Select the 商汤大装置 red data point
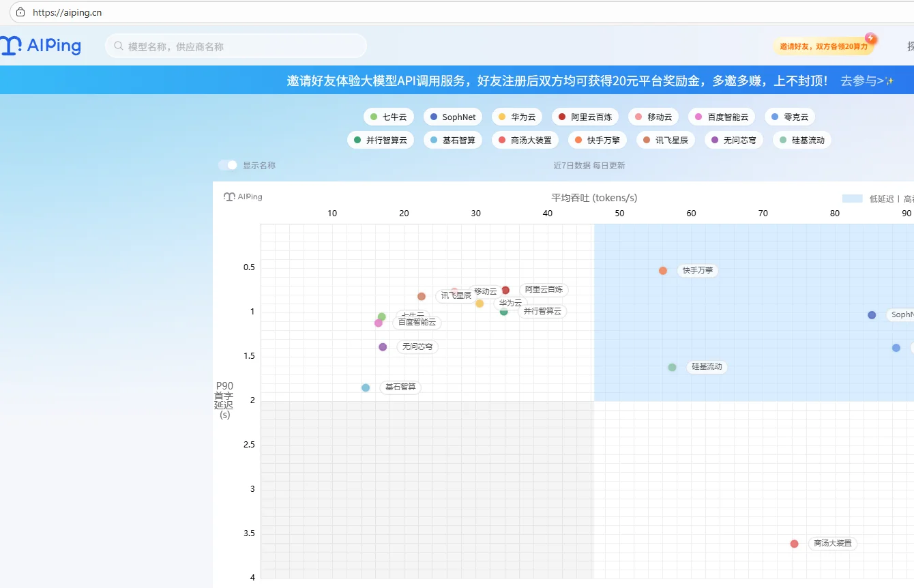The width and height of the screenshot is (914, 588). (794, 544)
